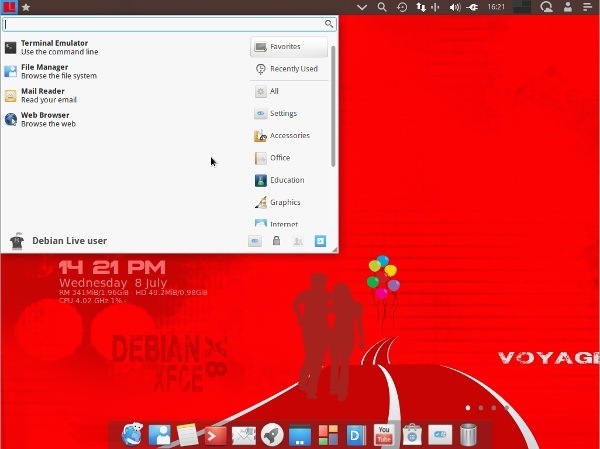This screenshot has width=600, height=449.
Task: Click the rocket launcher in dock
Action: [271, 434]
